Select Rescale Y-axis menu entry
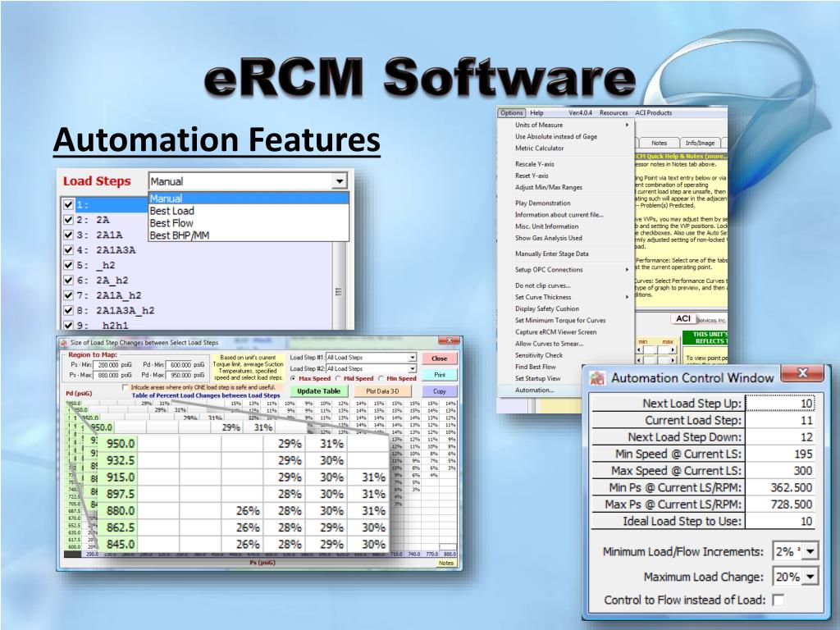Viewport: 840px width, 630px height. [x=566, y=164]
